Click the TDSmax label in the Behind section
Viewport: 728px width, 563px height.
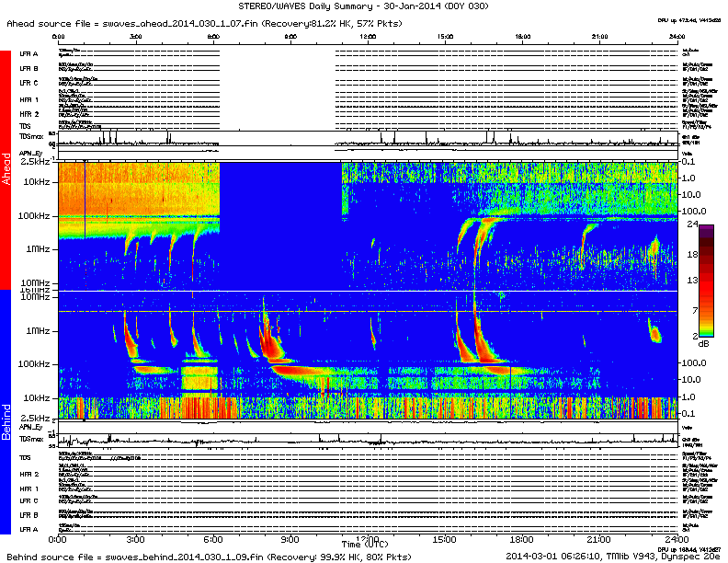click(31, 439)
